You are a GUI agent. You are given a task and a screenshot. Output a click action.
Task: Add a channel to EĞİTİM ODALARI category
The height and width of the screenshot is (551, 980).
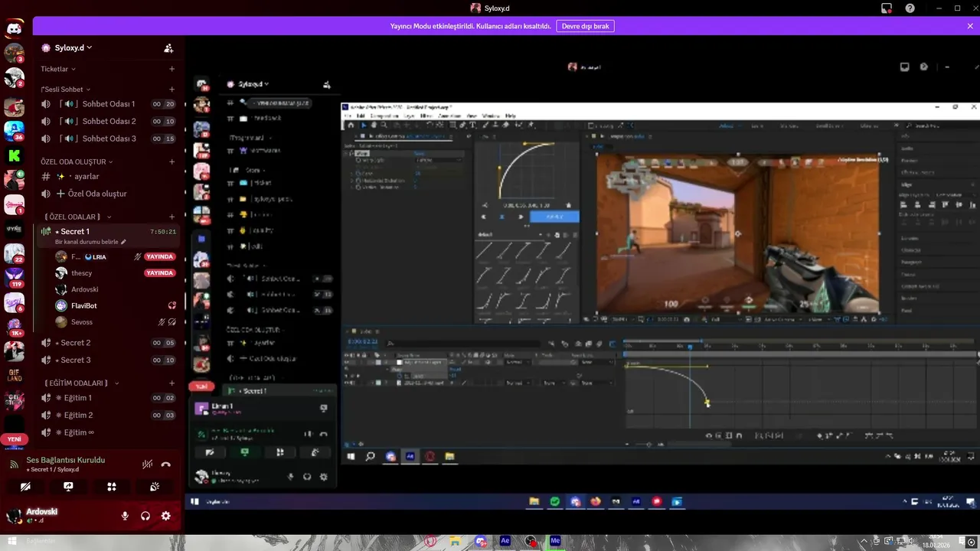tap(171, 383)
